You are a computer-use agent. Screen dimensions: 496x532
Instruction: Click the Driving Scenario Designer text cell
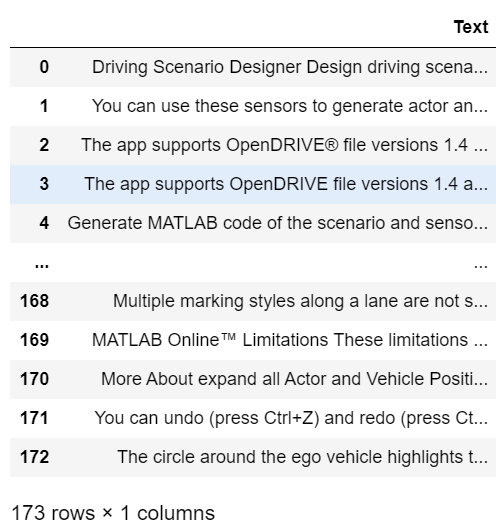pos(290,67)
